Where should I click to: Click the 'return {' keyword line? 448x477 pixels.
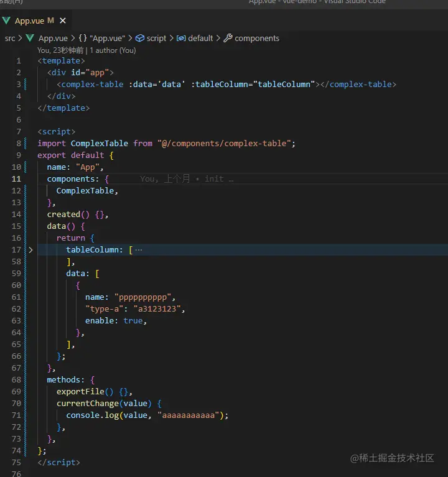pyautogui.click(x=75, y=238)
